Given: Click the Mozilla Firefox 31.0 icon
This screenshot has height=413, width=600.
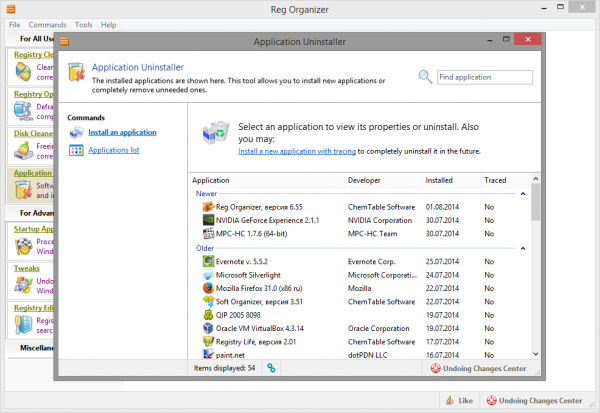Looking at the screenshot, I should point(208,288).
